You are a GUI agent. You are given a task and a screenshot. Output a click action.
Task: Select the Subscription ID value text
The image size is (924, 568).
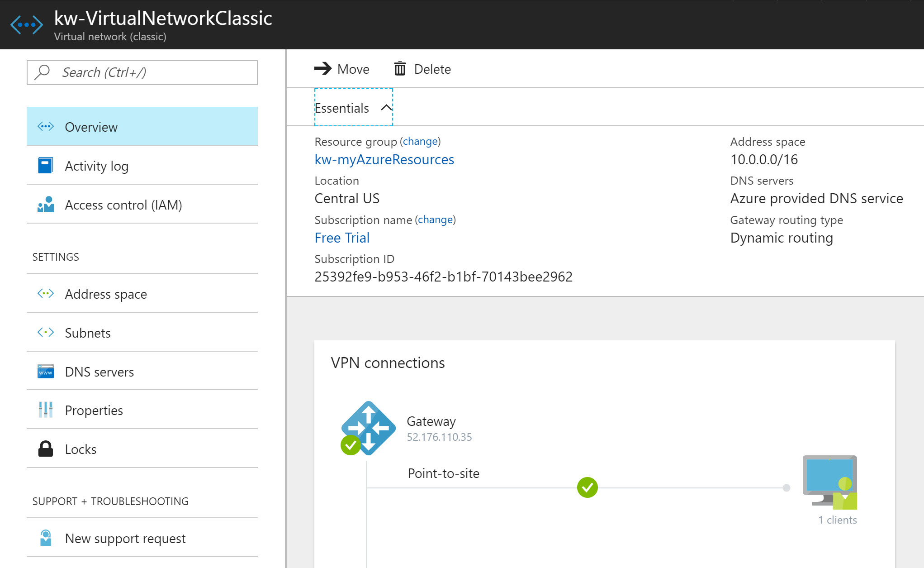point(444,277)
